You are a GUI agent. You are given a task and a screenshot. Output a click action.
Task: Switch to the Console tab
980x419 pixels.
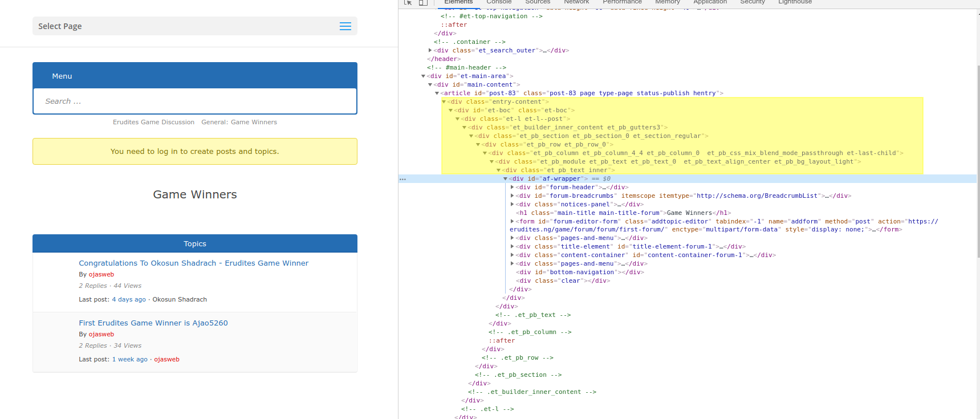(x=499, y=2)
